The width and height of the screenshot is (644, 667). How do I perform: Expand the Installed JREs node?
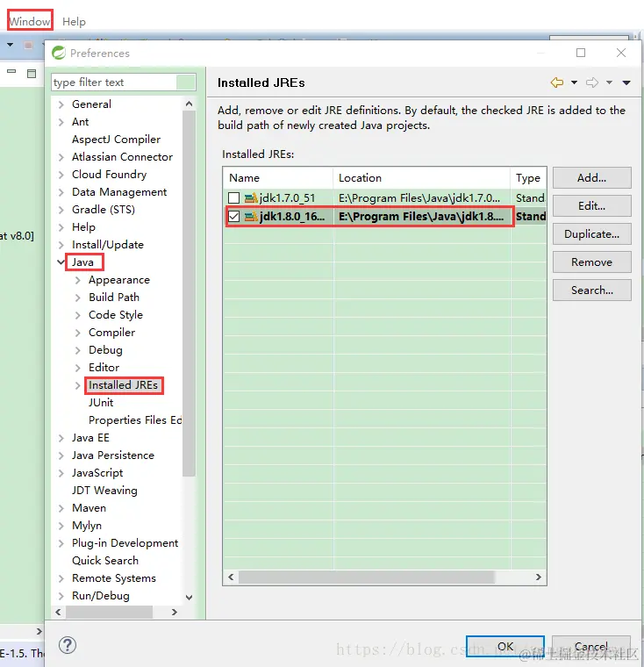pos(78,385)
